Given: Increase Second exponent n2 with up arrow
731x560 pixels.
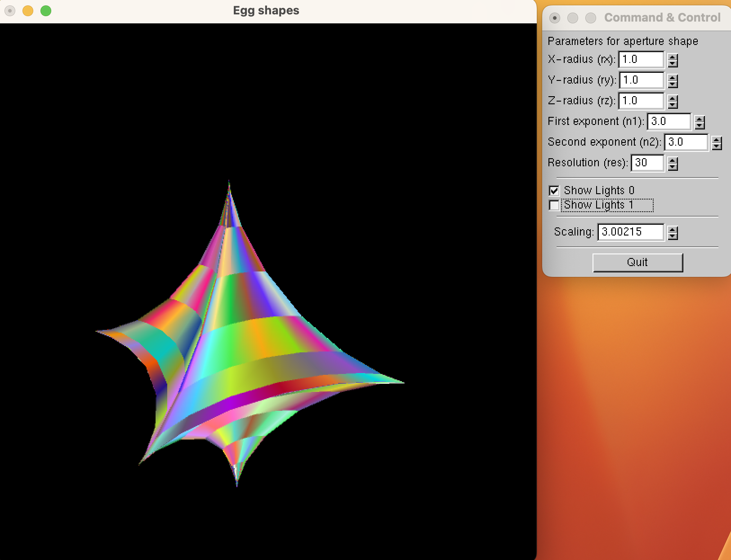Looking at the screenshot, I should point(717,140).
